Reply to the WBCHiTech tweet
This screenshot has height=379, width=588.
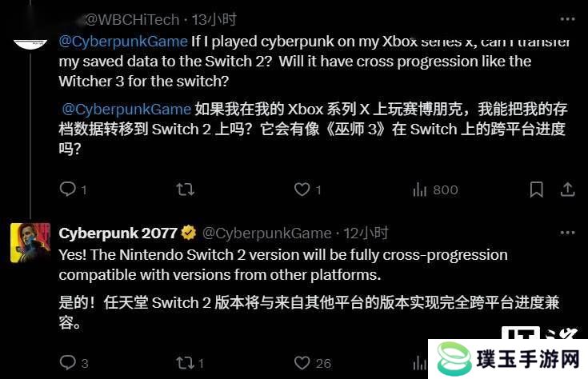pyautogui.click(x=68, y=189)
